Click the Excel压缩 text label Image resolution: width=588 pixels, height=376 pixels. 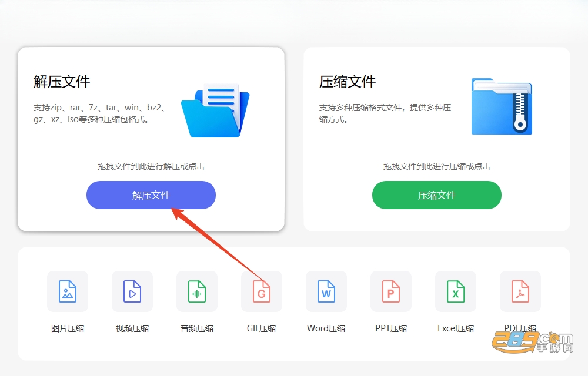coord(456,328)
